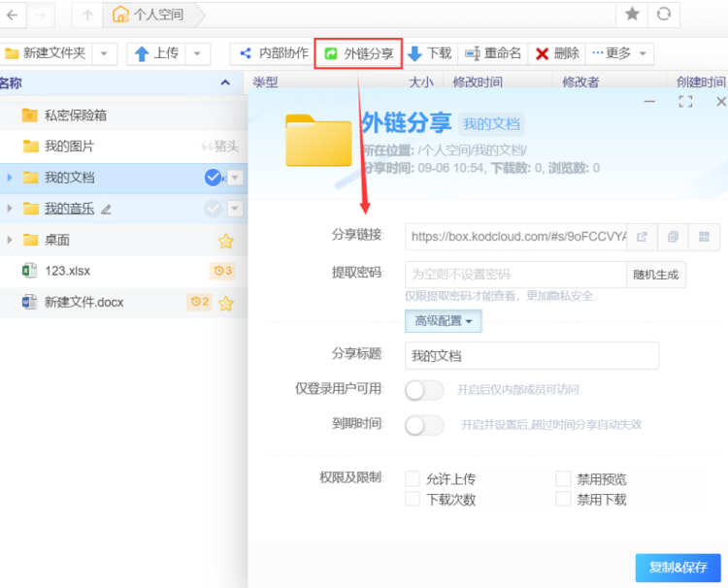Click 内部协作 in the toolbar
Screen dimensions: 728x588
pyautogui.click(x=274, y=53)
